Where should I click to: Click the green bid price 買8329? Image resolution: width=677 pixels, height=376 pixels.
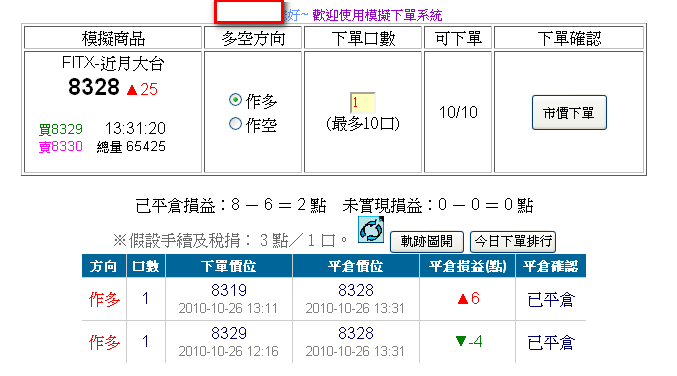61,129
